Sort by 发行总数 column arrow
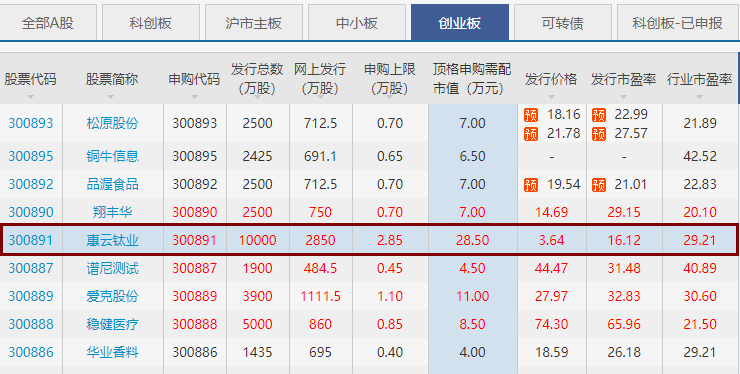 pyautogui.click(x=257, y=97)
